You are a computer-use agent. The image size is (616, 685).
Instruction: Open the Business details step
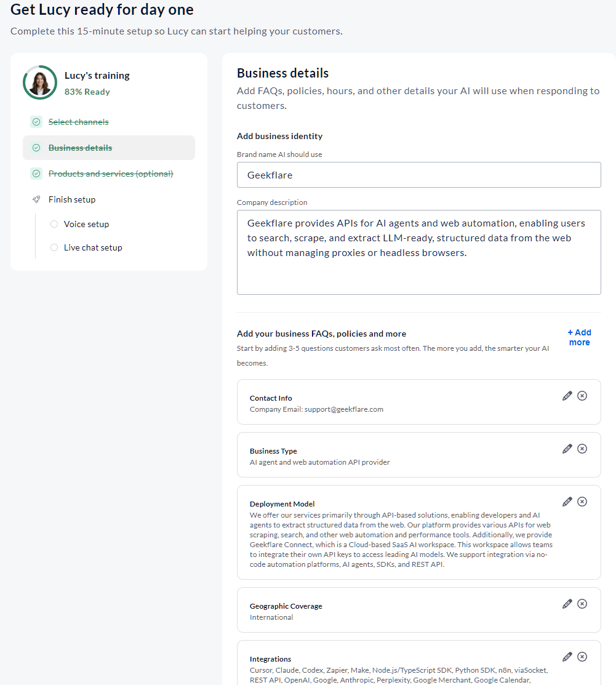click(x=109, y=148)
